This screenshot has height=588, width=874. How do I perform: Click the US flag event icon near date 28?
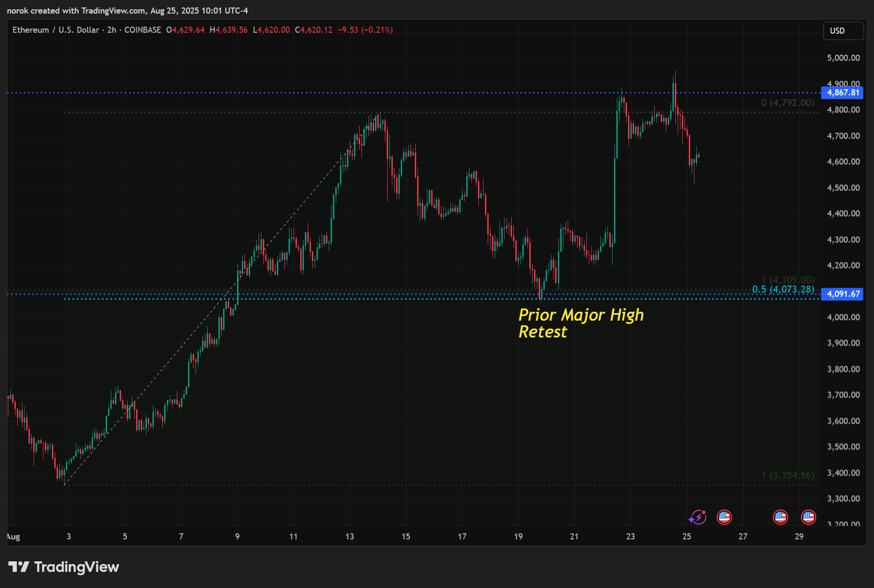(780, 517)
